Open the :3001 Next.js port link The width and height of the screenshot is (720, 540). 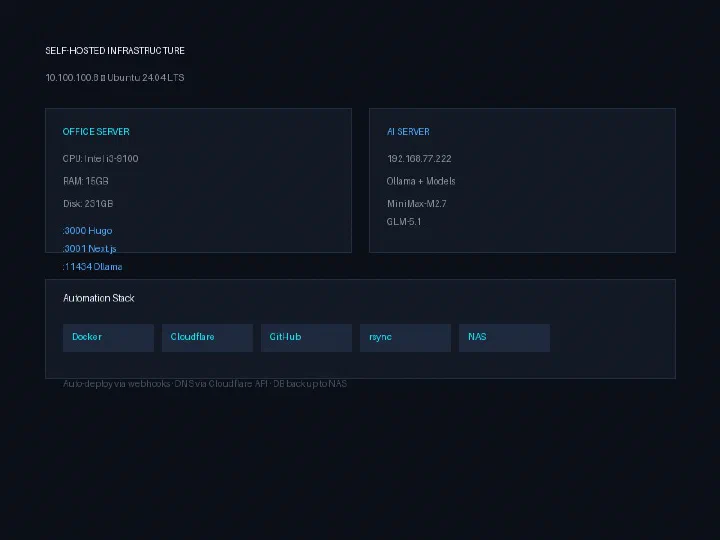(90, 248)
